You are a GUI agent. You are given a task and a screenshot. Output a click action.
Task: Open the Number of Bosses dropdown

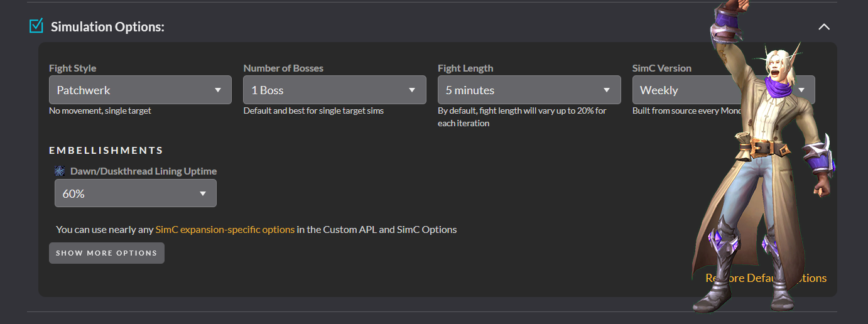(334, 90)
